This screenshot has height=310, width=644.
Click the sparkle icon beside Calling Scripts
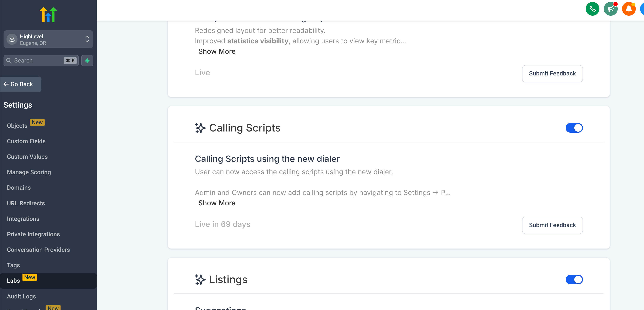(x=200, y=128)
